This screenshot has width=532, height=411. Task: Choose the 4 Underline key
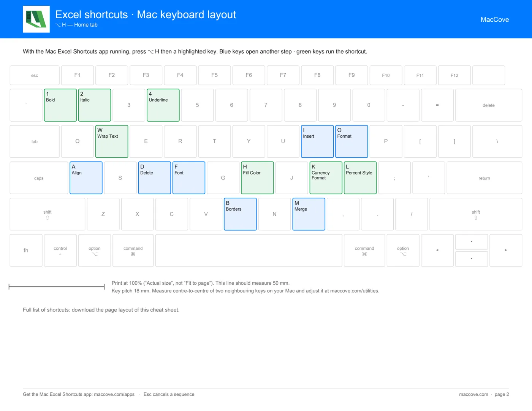[x=163, y=105]
